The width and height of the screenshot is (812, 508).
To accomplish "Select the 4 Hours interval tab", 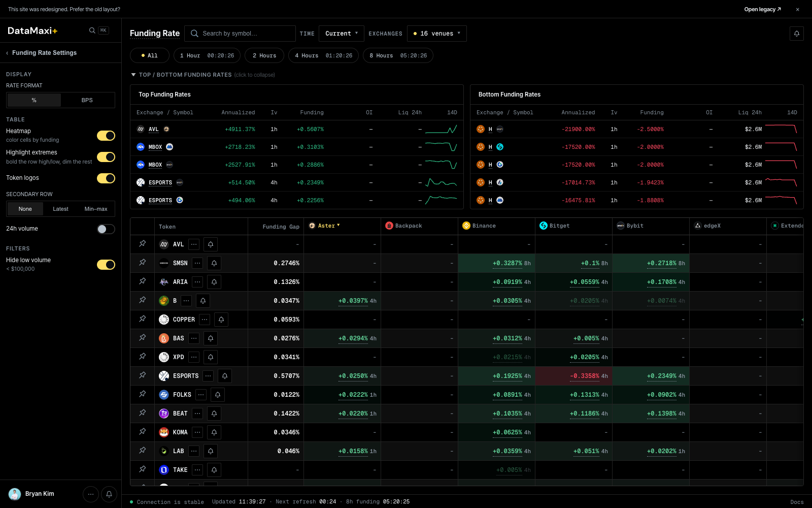I will (x=324, y=55).
